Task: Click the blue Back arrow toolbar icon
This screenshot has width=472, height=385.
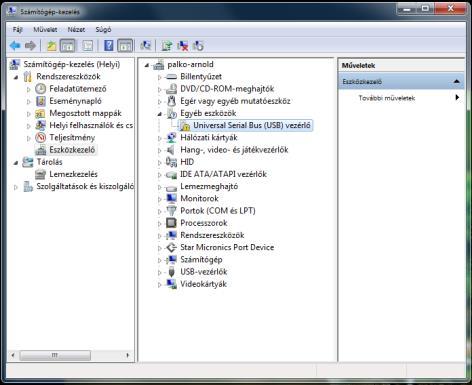Action: tap(15, 45)
